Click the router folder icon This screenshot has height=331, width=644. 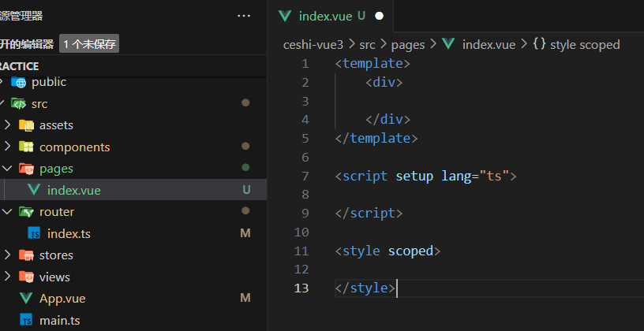27,212
